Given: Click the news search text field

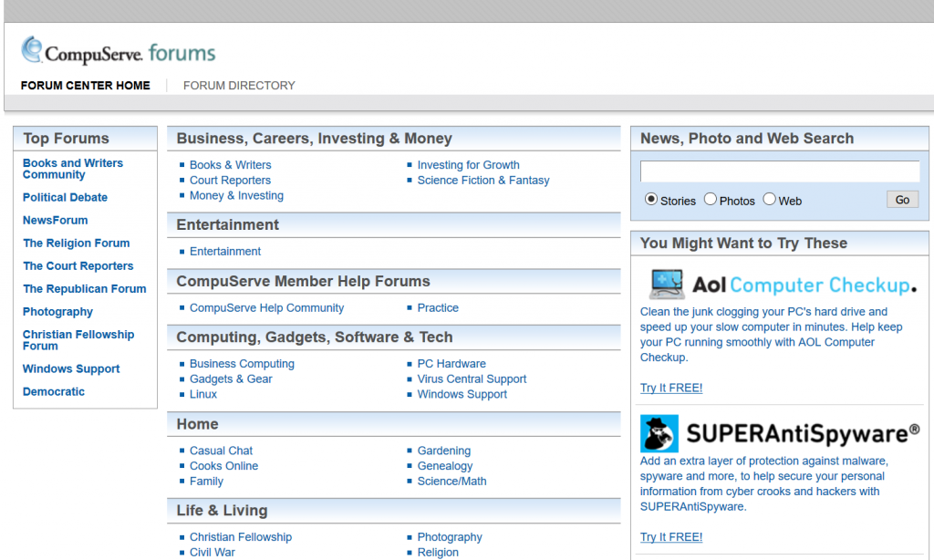Looking at the screenshot, I should click(x=779, y=171).
